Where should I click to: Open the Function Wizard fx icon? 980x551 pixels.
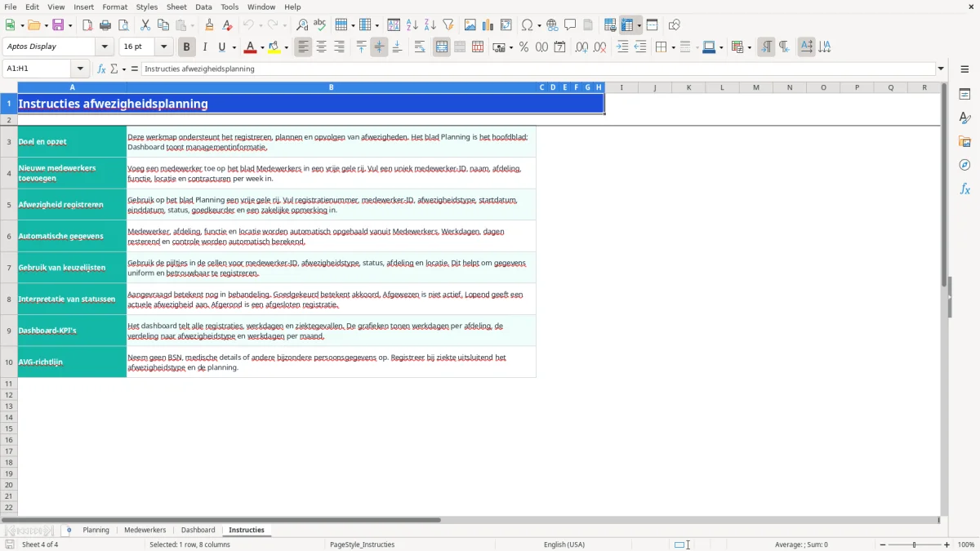pyautogui.click(x=101, y=69)
